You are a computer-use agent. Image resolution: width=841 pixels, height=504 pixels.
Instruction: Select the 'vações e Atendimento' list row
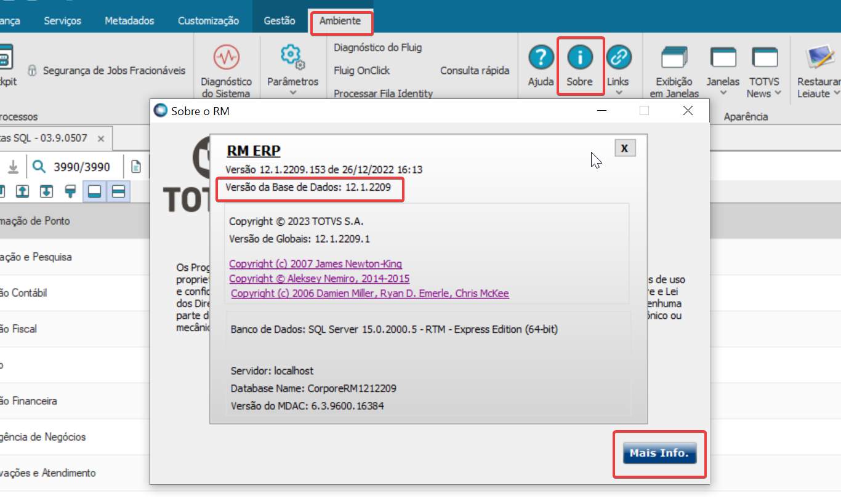tap(75, 473)
